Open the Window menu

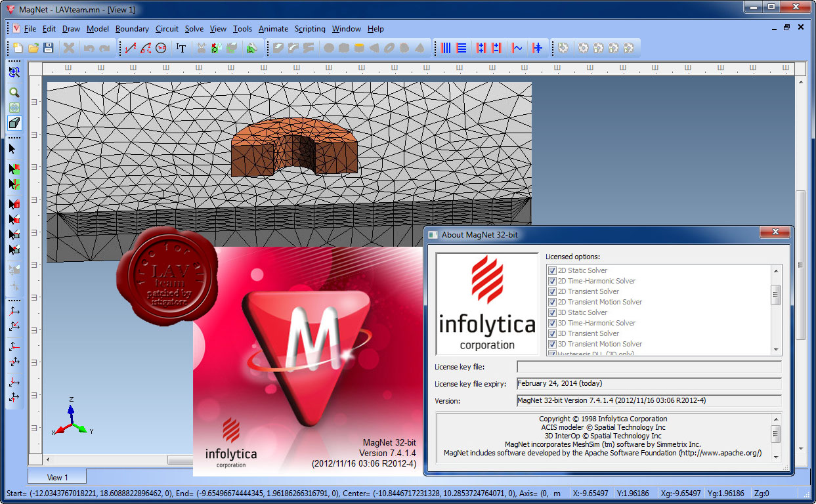[346, 29]
